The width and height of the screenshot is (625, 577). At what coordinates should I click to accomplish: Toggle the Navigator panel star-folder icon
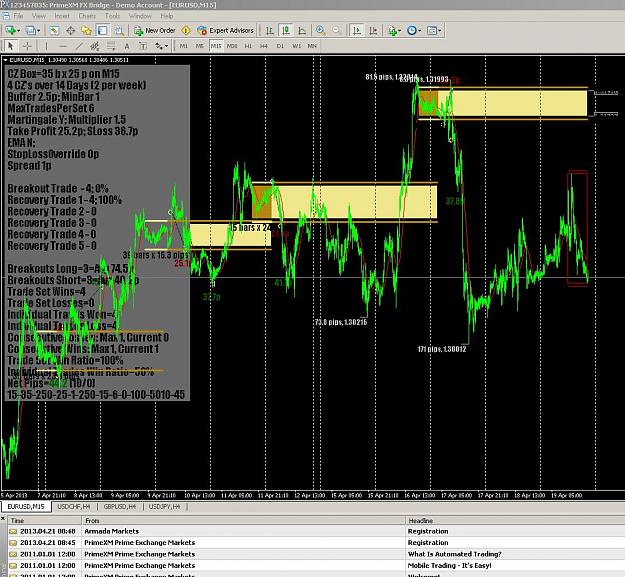click(x=86, y=31)
